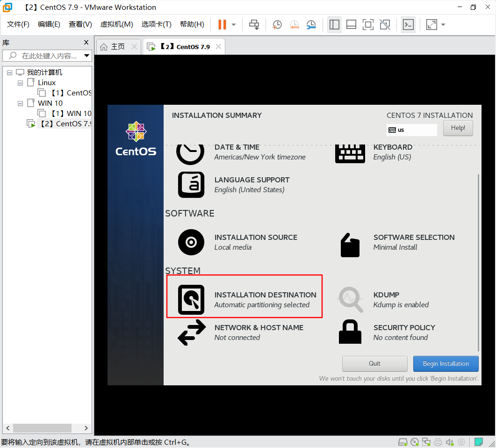Click library scrollbar right arrow

pyautogui.click(x=86, y=428)
